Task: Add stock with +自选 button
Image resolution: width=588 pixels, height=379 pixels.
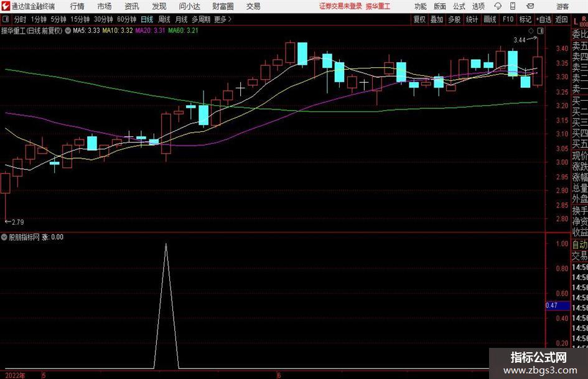Action: (x=543, y=19)
